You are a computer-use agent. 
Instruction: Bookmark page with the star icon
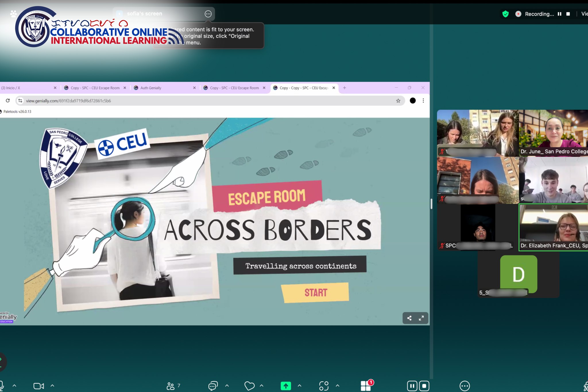point(398,101)
